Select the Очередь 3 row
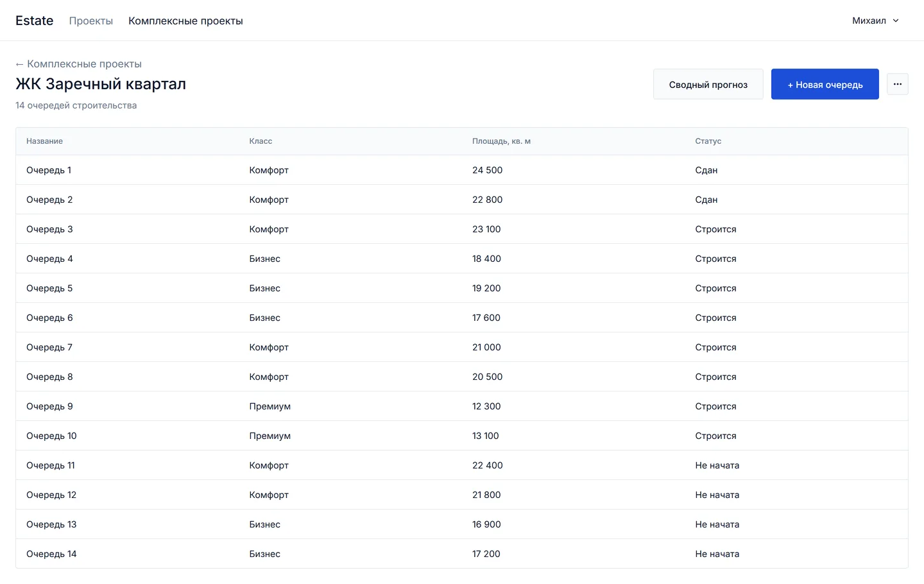This screenshot has height=584, width=924. coord(462,229)
